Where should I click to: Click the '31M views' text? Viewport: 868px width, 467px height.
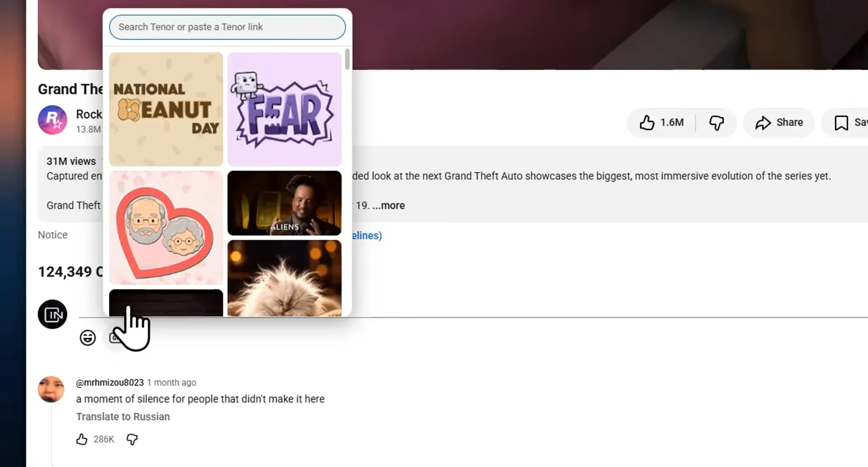coord(71,161)
